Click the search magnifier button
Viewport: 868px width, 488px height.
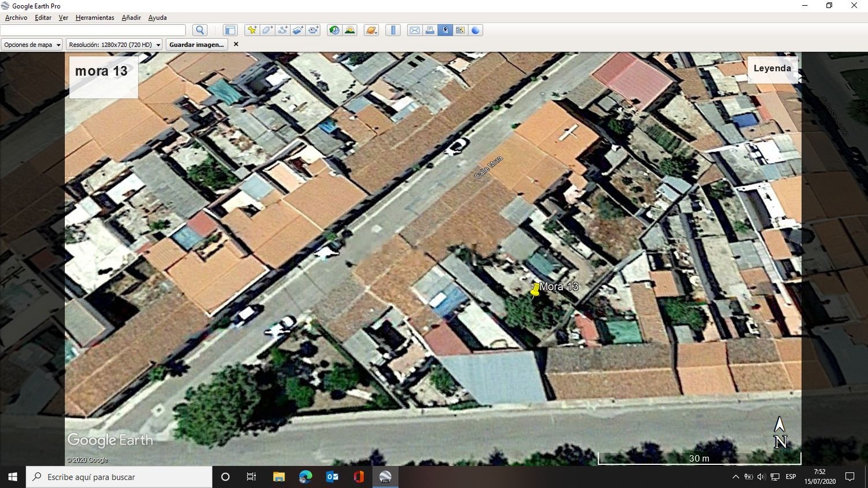click(200, 30)
